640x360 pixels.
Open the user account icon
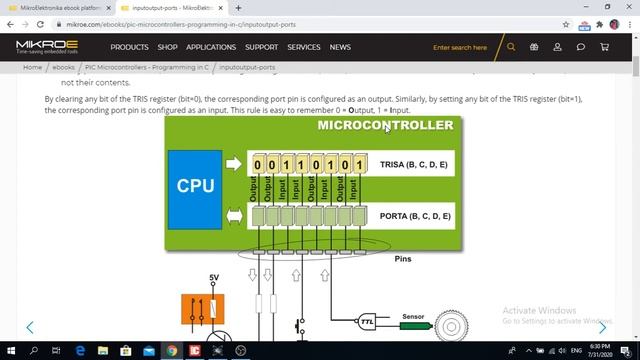pos(557,47)
